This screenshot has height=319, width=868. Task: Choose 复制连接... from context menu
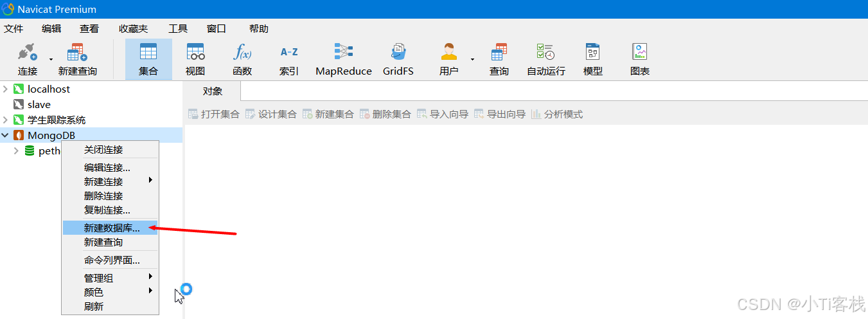(x=110, y=210)
